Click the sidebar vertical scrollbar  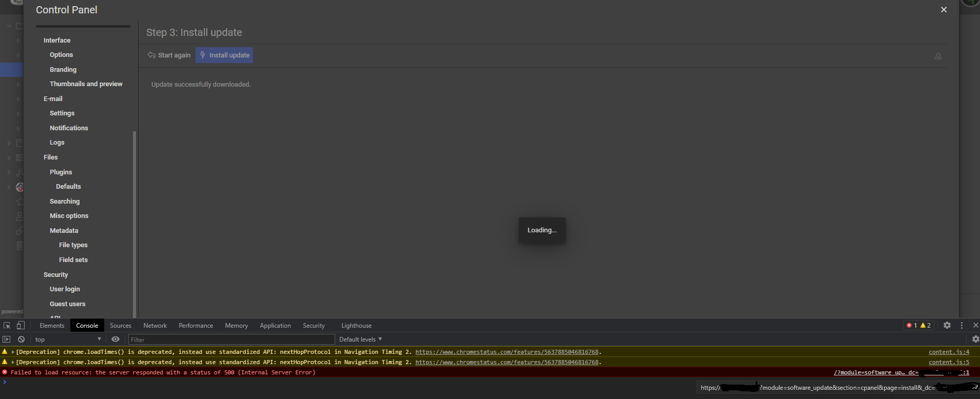pyautogui.click(x=134, y=225)
